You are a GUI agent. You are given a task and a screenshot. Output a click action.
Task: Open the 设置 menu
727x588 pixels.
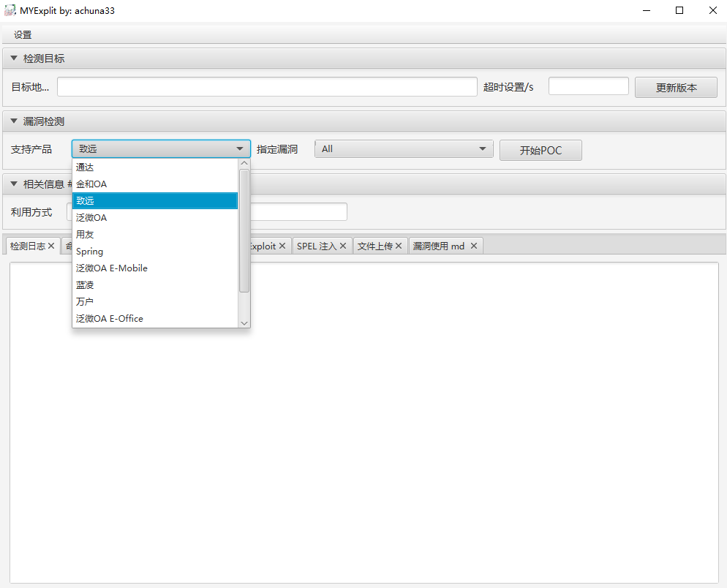23,35
